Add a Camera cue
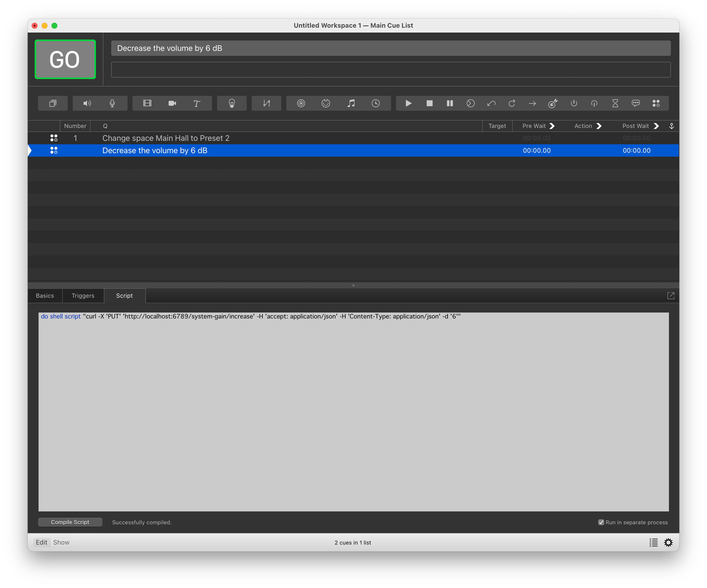The width and height of the screenshot is (707, 588). tap(172, 103)
